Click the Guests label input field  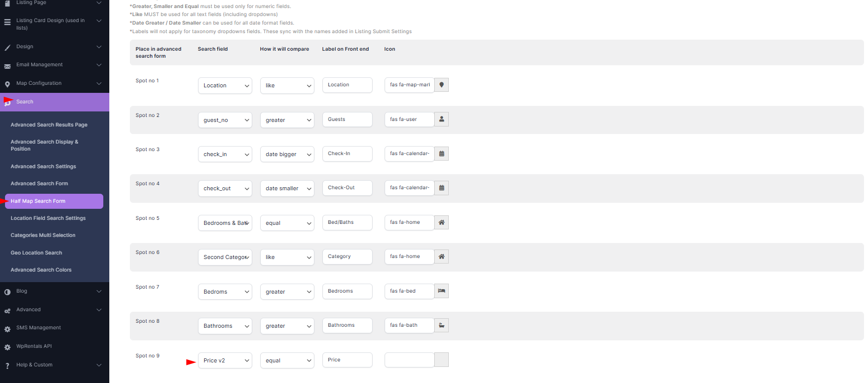[x=347, y=119]
